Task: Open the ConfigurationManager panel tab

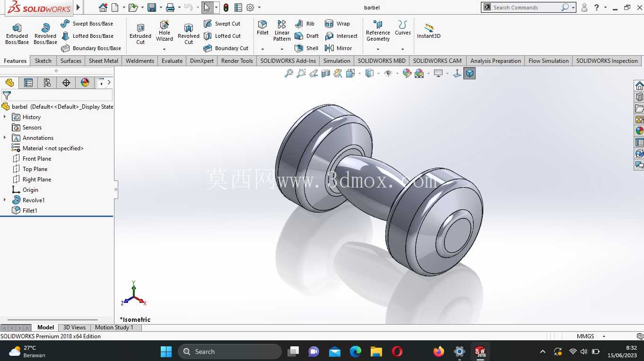Action: 47,83
